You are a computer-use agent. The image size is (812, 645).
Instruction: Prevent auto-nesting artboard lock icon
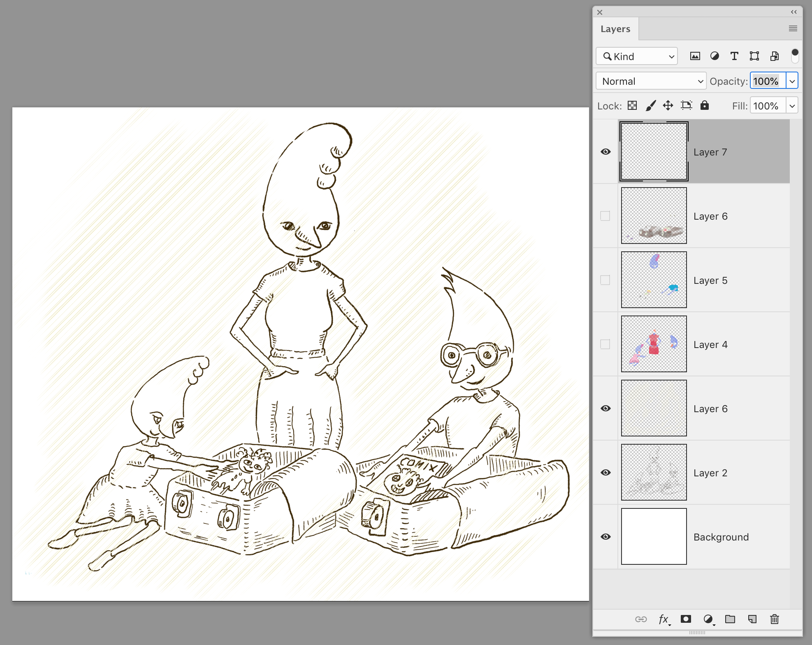(x=686, y=106)
